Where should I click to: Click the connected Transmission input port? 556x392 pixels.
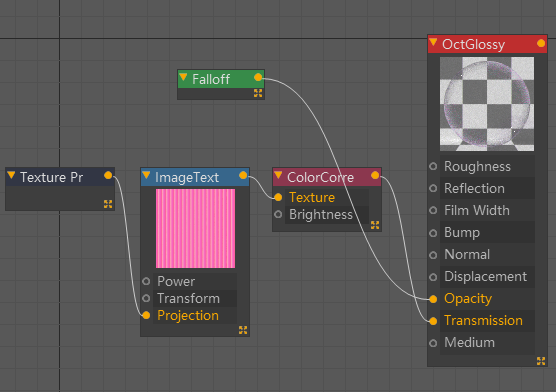click(433, 321)
